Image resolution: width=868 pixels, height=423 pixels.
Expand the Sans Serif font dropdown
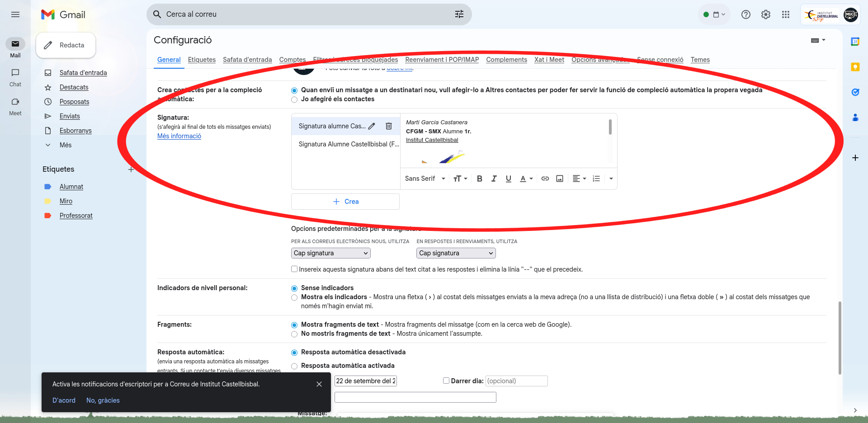click(425, 179)
